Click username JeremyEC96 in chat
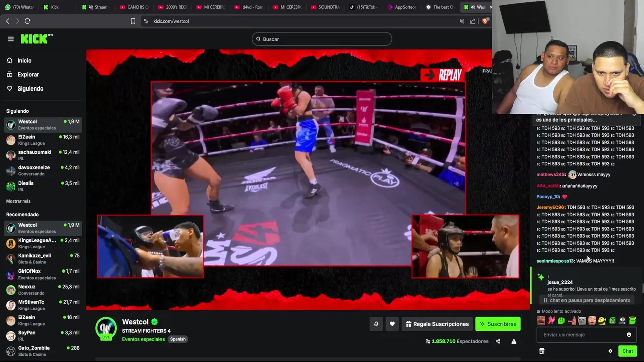The image size is (644, 362). click(x=550, y=207)
